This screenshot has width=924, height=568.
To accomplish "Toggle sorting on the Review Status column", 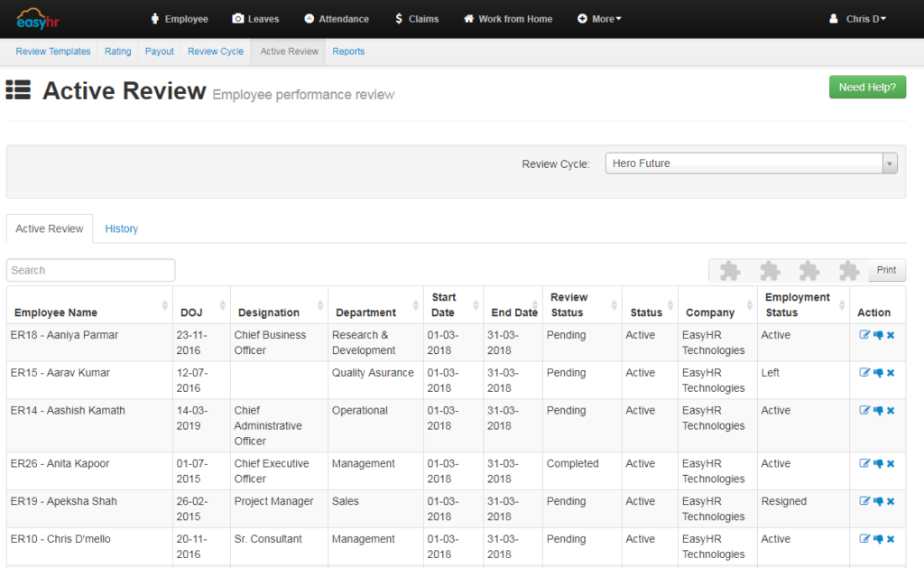I will tap(569, 304).
